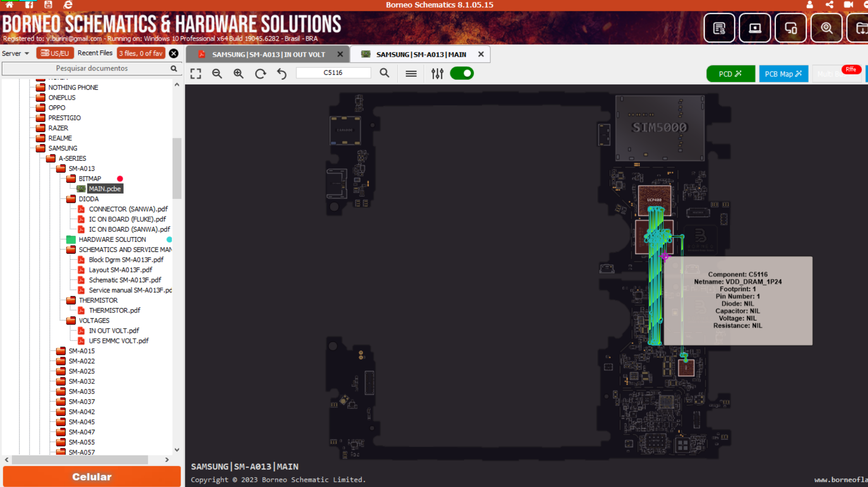Open Schematic SM-A013F.pdf
The width and height of the screenshot is (868, 487).
(x=125, y=280)
